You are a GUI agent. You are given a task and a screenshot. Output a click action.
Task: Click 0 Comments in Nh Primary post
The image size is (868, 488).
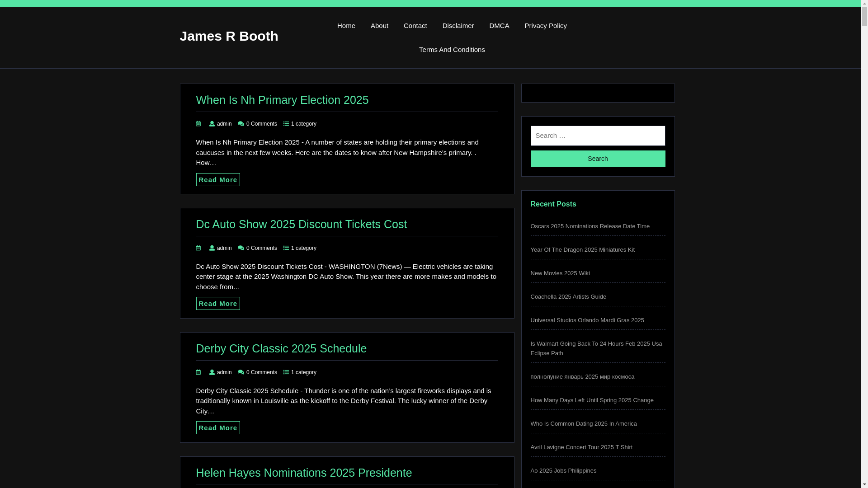coord(262,124)
